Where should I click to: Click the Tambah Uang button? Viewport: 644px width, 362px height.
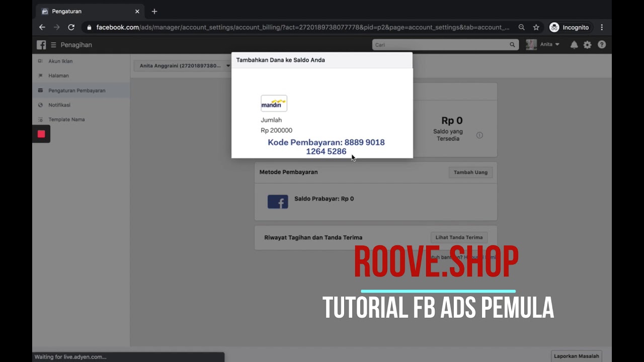(470, 172)
